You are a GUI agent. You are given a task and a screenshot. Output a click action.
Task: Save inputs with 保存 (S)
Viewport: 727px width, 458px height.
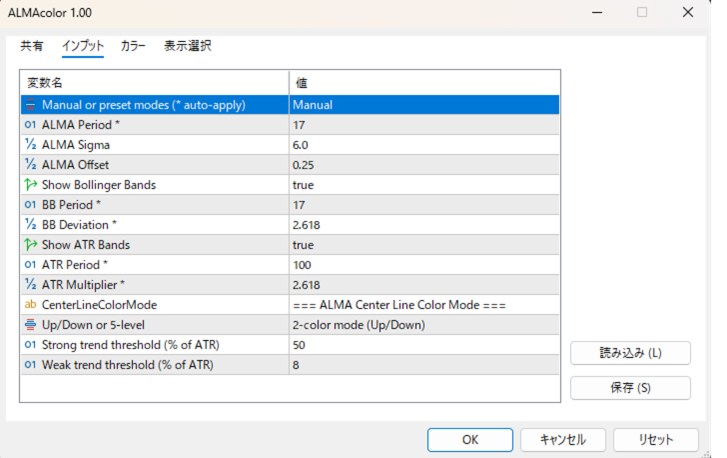(631, 388)
